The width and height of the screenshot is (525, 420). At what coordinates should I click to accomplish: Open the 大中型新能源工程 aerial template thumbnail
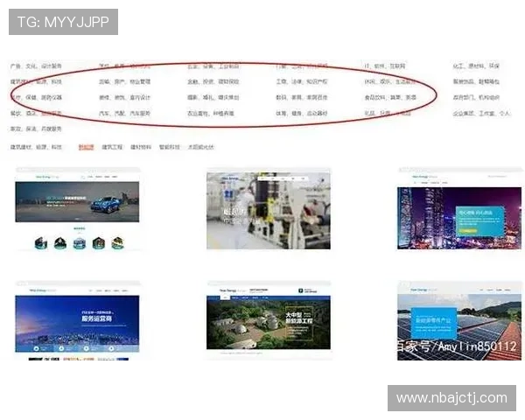269,321
